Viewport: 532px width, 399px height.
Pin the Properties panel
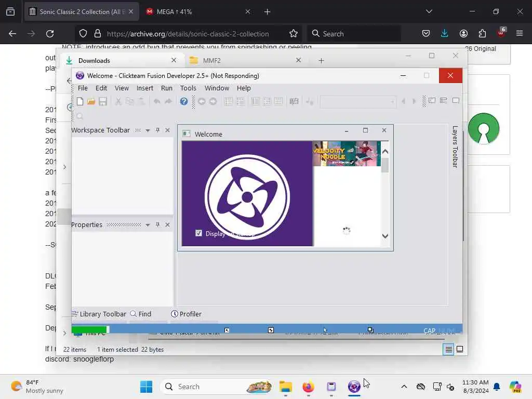click(x=157, y=224)
